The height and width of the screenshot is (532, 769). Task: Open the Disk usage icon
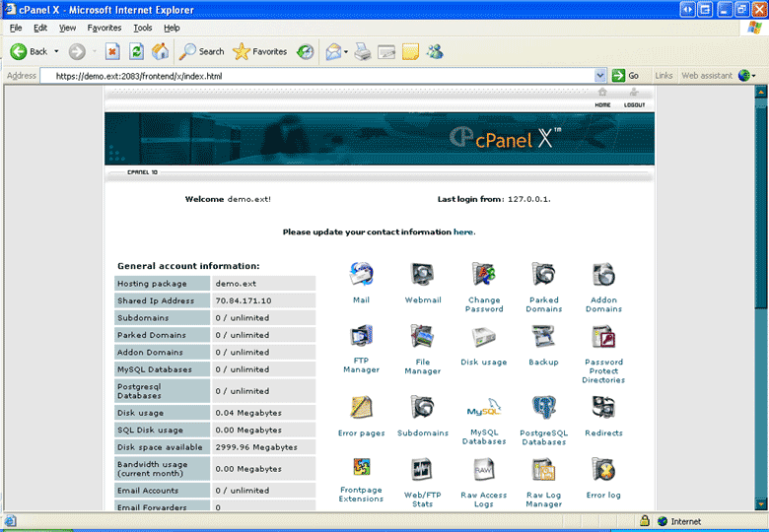pos(483,337)
